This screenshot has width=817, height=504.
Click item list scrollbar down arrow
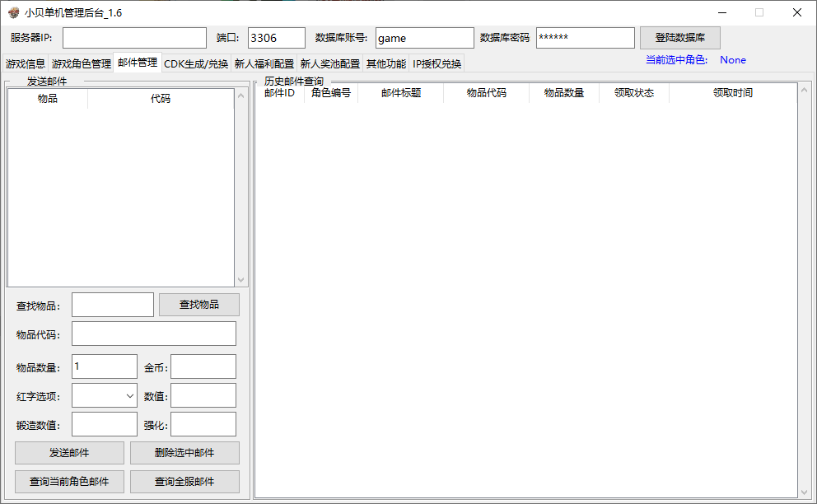pyautogui.click(x=240, y=279)
